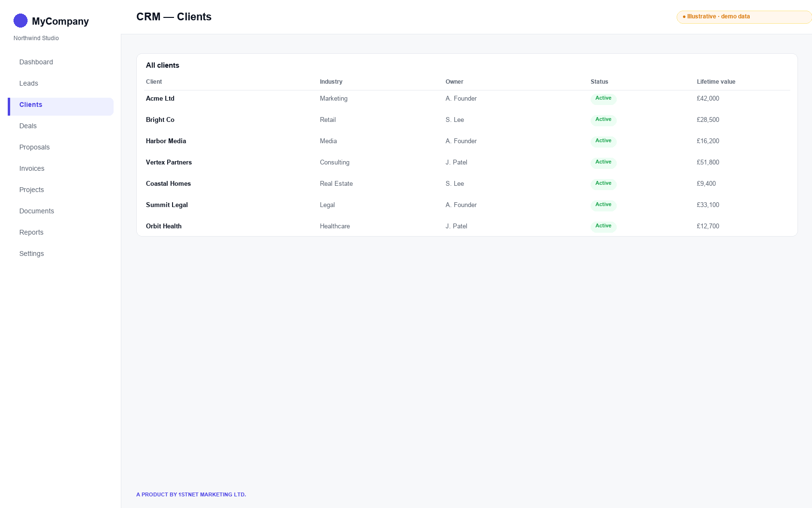The width and height of the screenshot is (812, 508).
Task: Click owner S. Lee in Coastal Homes row
Action: tap(455, 183)
